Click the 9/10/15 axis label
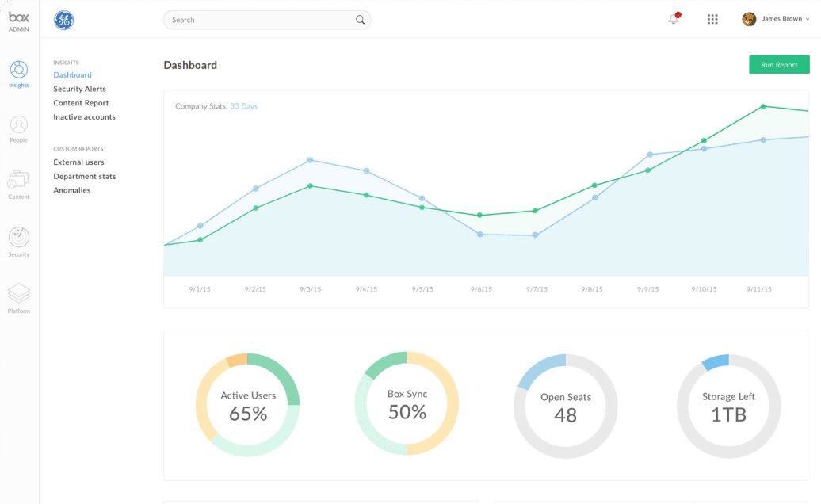821x504 pixels. [704, 289]
